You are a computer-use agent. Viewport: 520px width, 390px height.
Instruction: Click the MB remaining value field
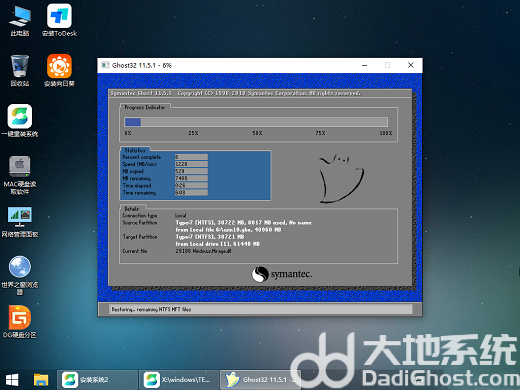(x=191, y=178)
